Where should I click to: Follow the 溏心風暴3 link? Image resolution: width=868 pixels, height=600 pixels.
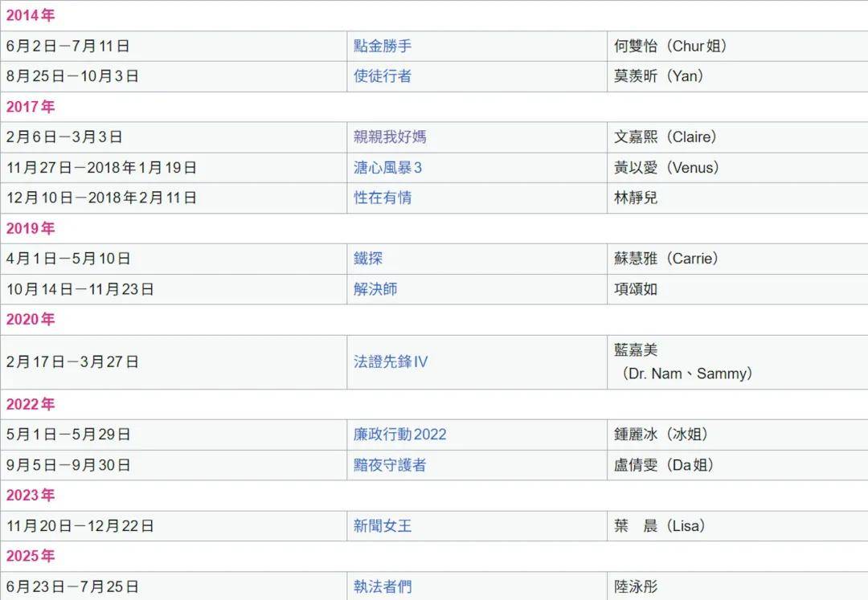point(387,168)
